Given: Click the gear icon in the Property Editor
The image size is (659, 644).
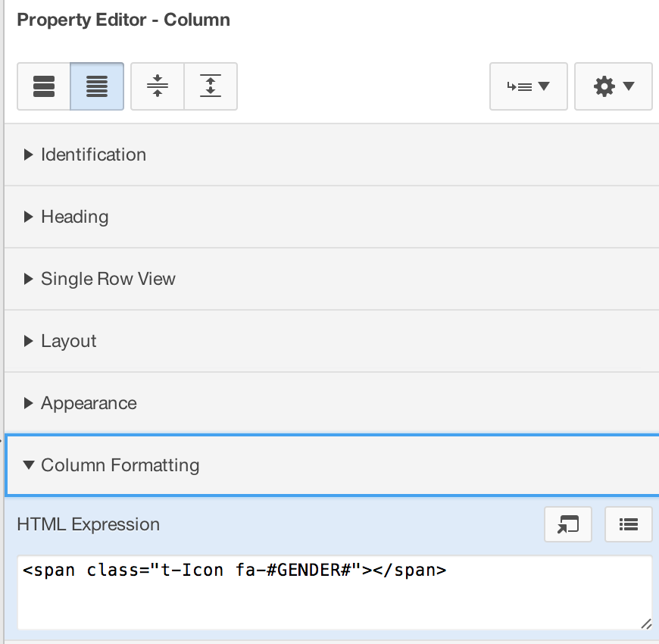Looking at the screenshot, I should [x=614, y=86].
